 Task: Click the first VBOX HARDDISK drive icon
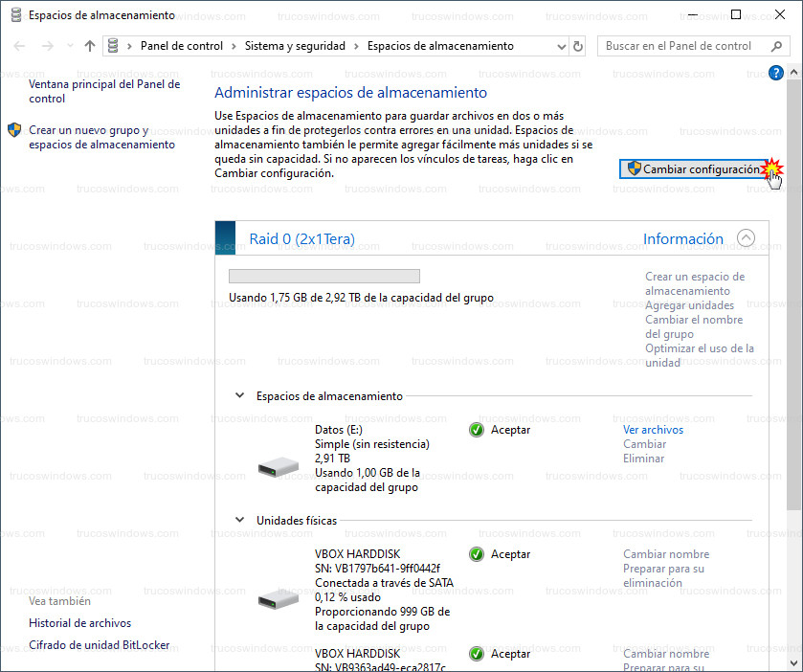pos(279,599)
